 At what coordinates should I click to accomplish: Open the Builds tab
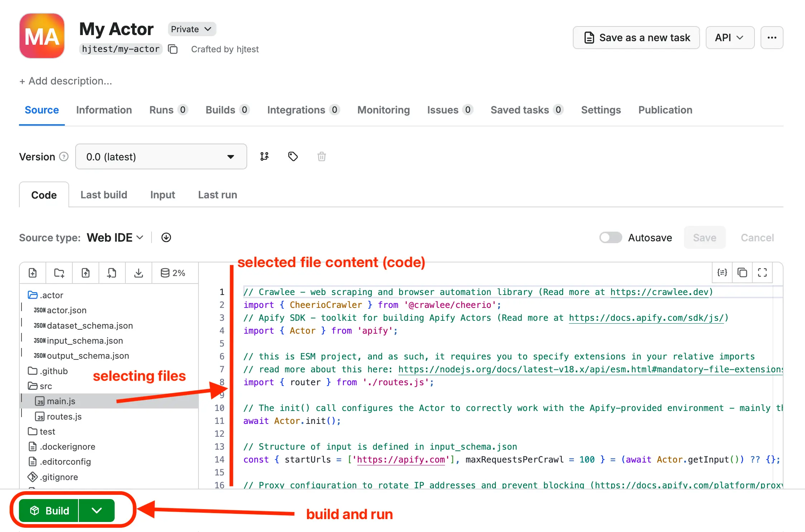point(227,110)
